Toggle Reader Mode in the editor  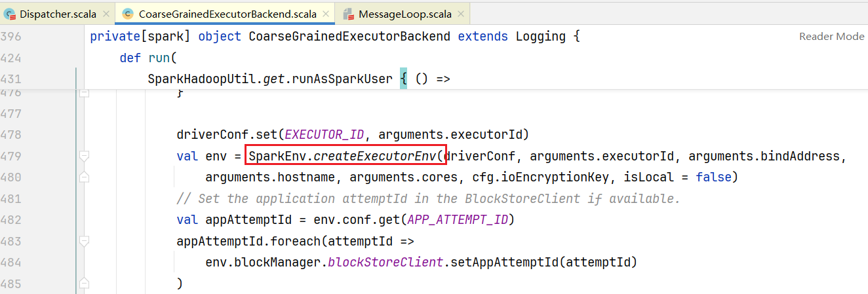point(831,37)
